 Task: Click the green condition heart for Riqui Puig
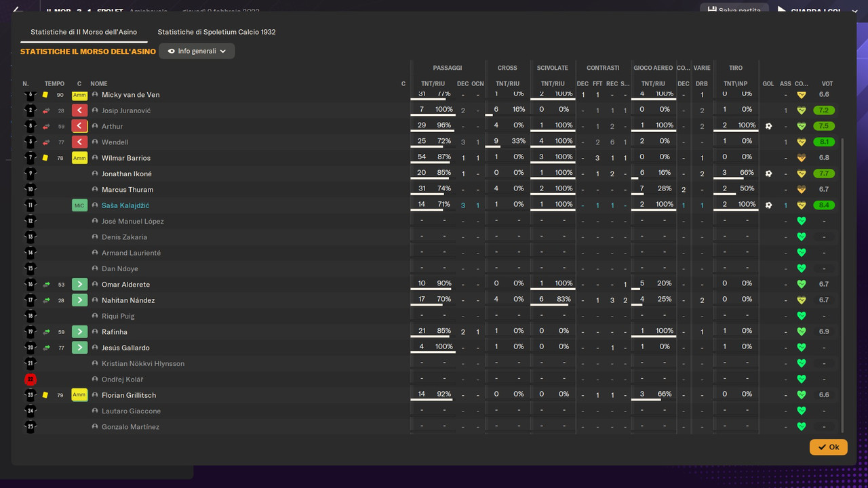[801, 316]
